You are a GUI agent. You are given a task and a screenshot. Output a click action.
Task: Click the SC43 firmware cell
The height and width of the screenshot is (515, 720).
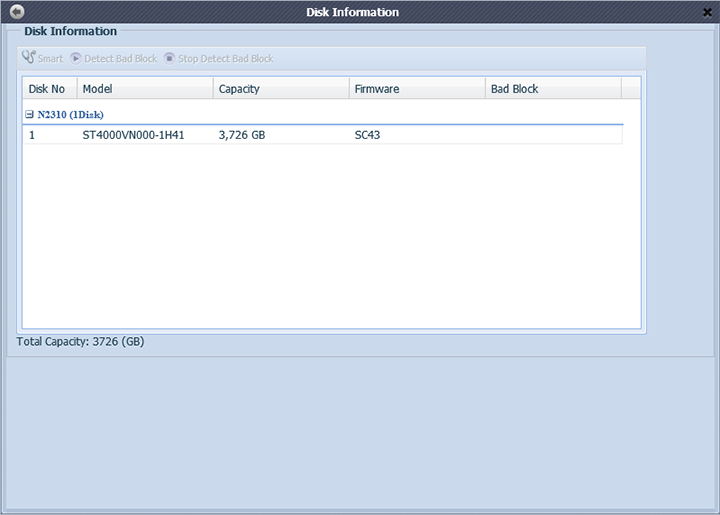pyautogui.click(x=367, y=135)
